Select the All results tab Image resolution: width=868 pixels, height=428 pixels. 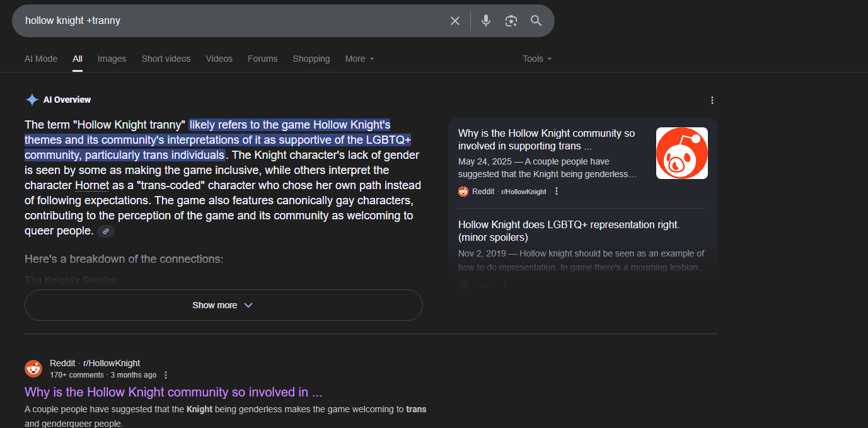(78, 59)
